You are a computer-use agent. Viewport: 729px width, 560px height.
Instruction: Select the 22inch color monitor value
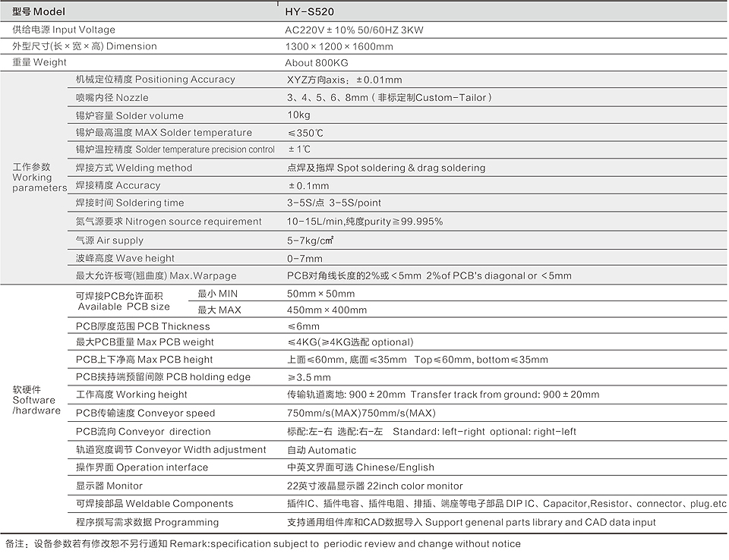[x=374, y=486]
